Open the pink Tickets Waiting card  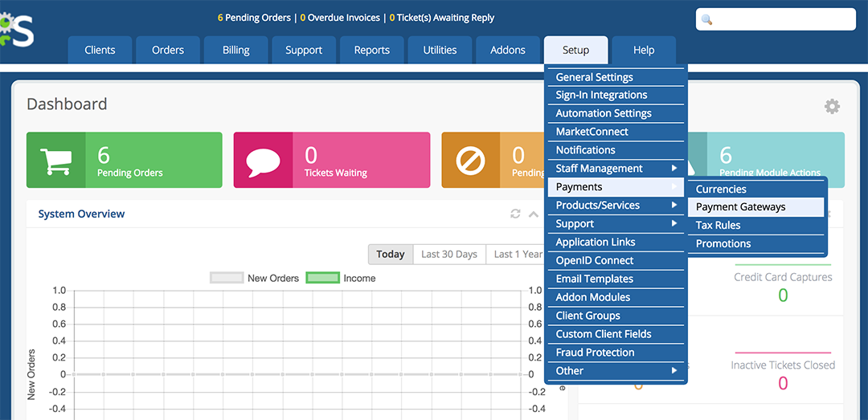[332, 160]
